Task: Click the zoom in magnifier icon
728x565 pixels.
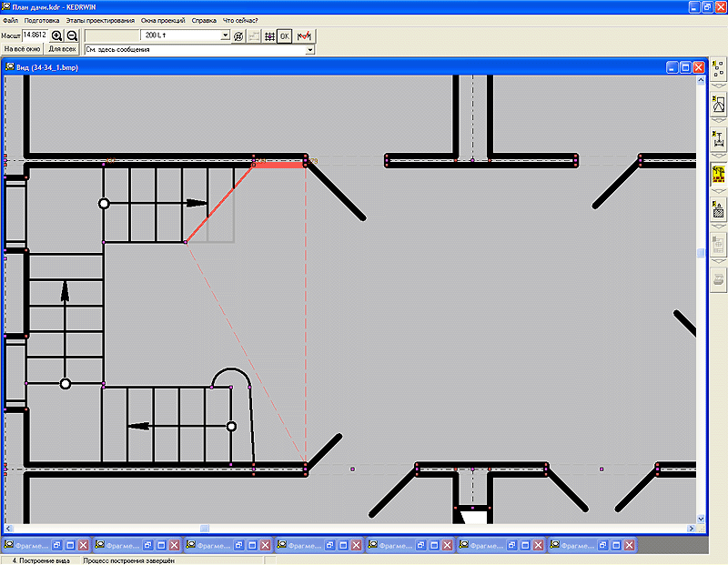Action: tap(57, 35)
